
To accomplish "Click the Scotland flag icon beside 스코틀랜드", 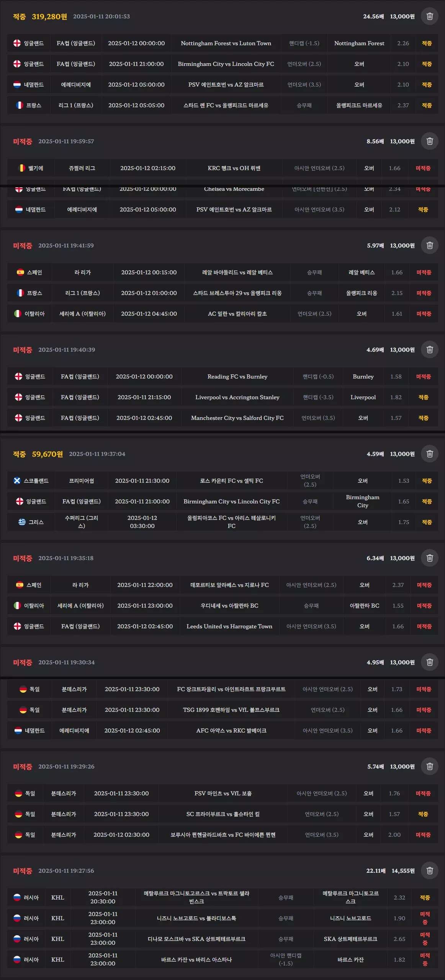I will (x=17, y=481).
